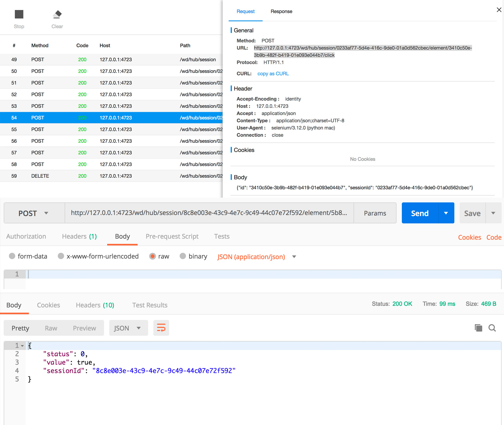
Task: Open the response Body tab
Action: (x=14, y=305)
